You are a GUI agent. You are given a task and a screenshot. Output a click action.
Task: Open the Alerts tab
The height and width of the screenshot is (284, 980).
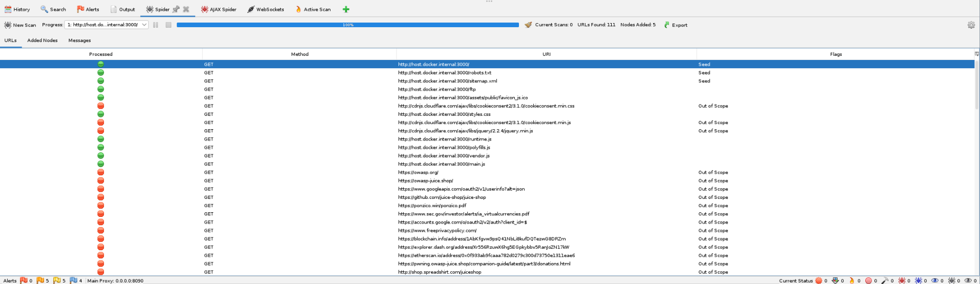88,9
